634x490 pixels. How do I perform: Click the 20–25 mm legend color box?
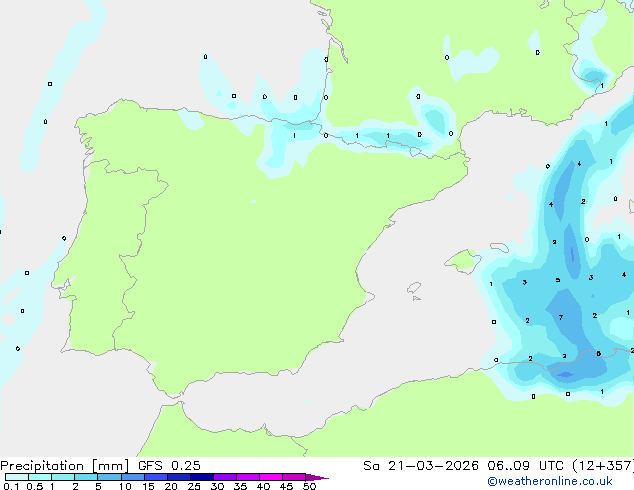click(x=178, y=477)
